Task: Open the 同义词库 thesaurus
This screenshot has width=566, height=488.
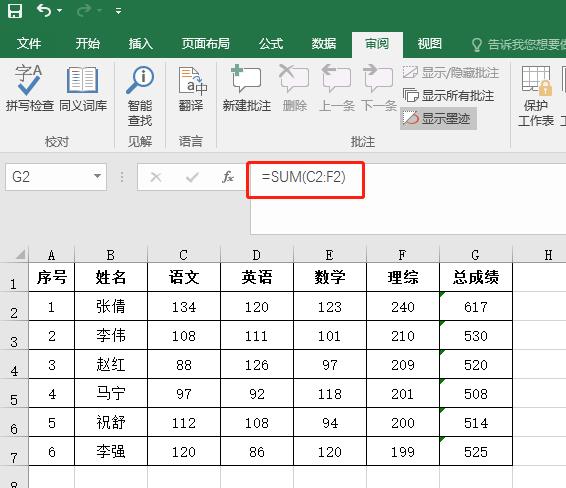Action: [x=83, y=88]
